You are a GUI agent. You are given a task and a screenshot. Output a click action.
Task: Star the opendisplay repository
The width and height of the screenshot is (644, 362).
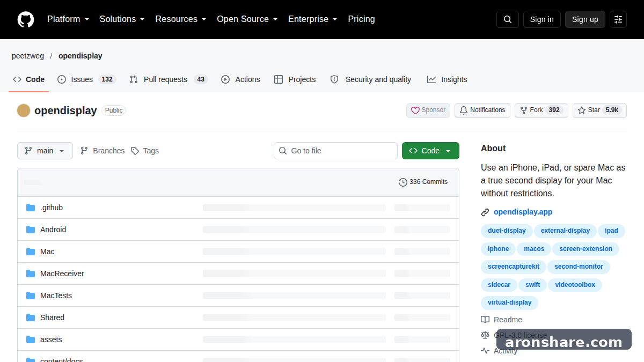pyautogui.click(x=599, y=110)
